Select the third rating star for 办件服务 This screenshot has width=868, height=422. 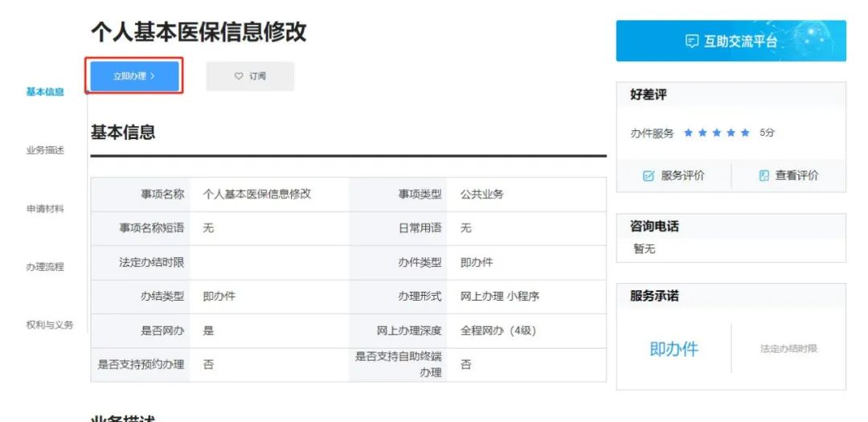click(x=717, y=133)
